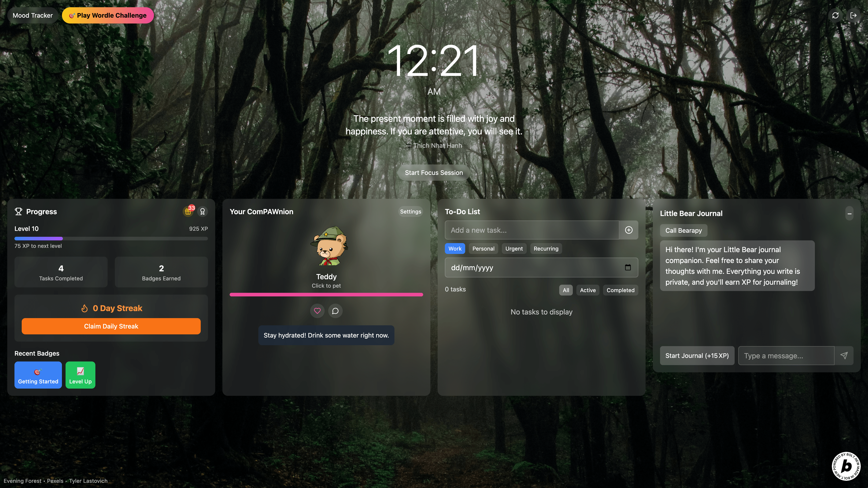The height and width of the screenshot is (488, 868).
Task: Click the chat bubble icon under Teddy
Action: tap(335, 311)
